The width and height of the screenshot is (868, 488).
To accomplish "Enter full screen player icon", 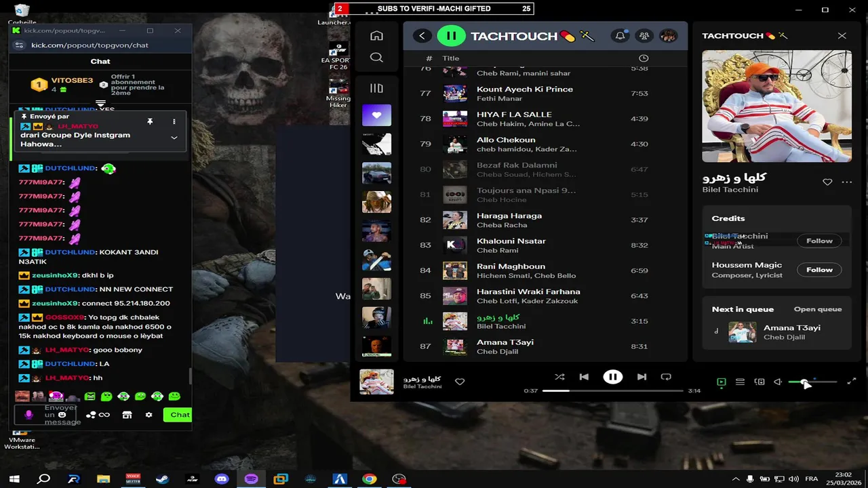I will (x=852, y=382).
